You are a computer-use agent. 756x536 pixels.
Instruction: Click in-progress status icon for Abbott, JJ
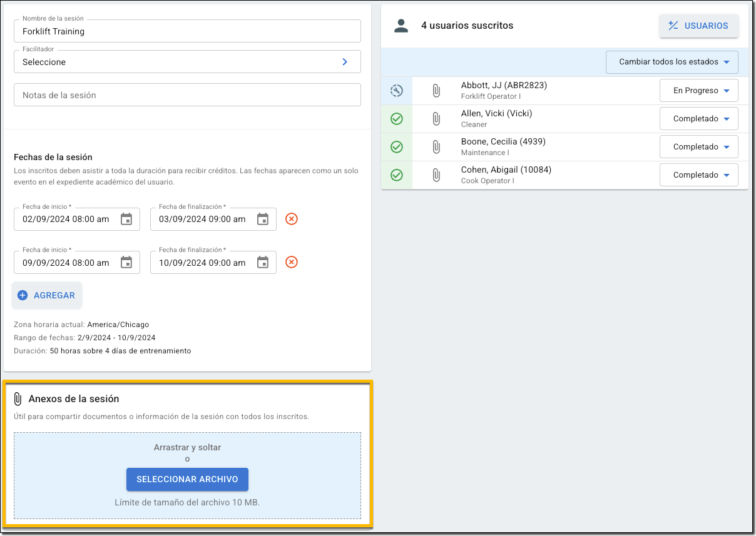(396, 91)
